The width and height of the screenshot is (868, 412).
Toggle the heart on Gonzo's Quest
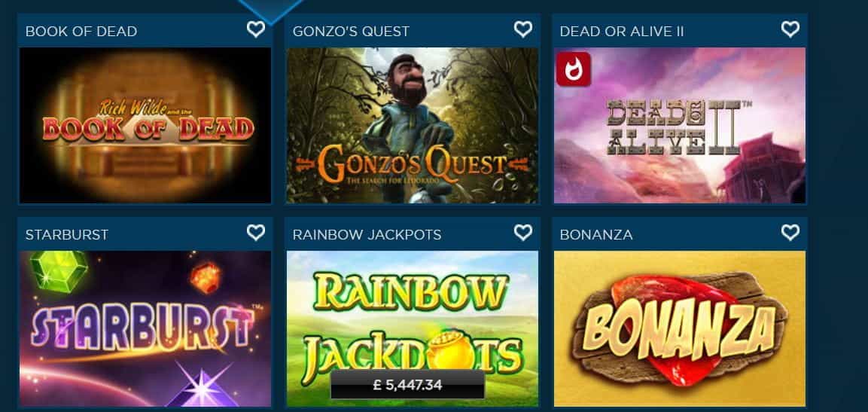tap(523, 29)
